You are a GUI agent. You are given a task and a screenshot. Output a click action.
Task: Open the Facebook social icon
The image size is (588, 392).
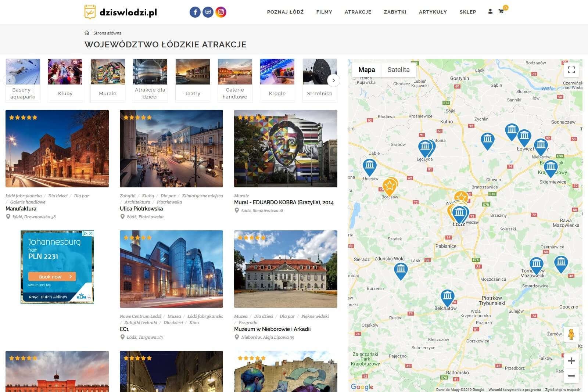(195, 12)
